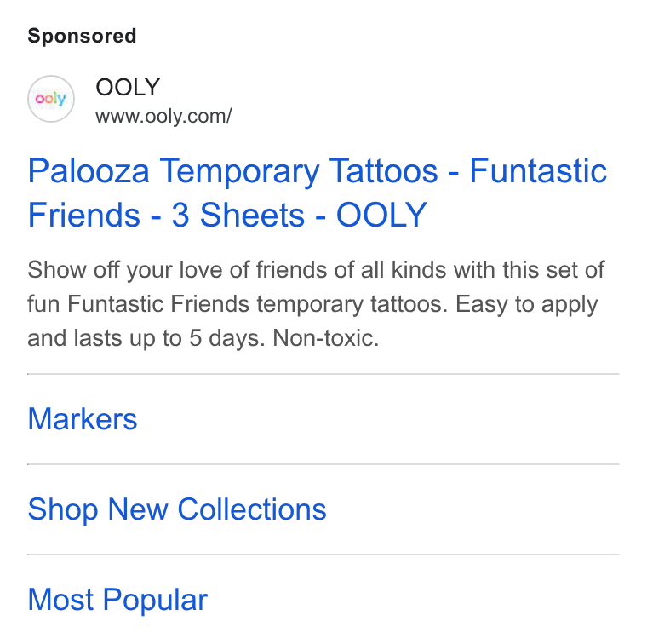Click the Sponsored label
Viewport: 647px width, 644px height.
[82, 36]
